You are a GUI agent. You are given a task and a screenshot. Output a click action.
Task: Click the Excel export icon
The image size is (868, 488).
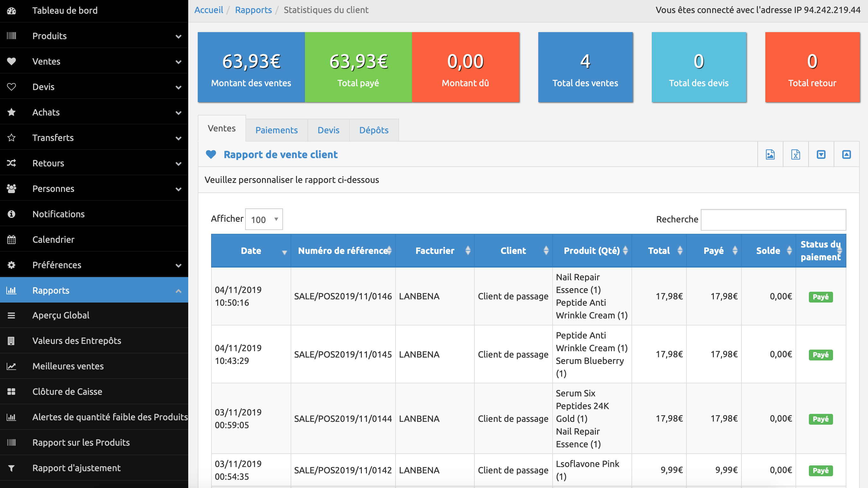click(796, 155)
